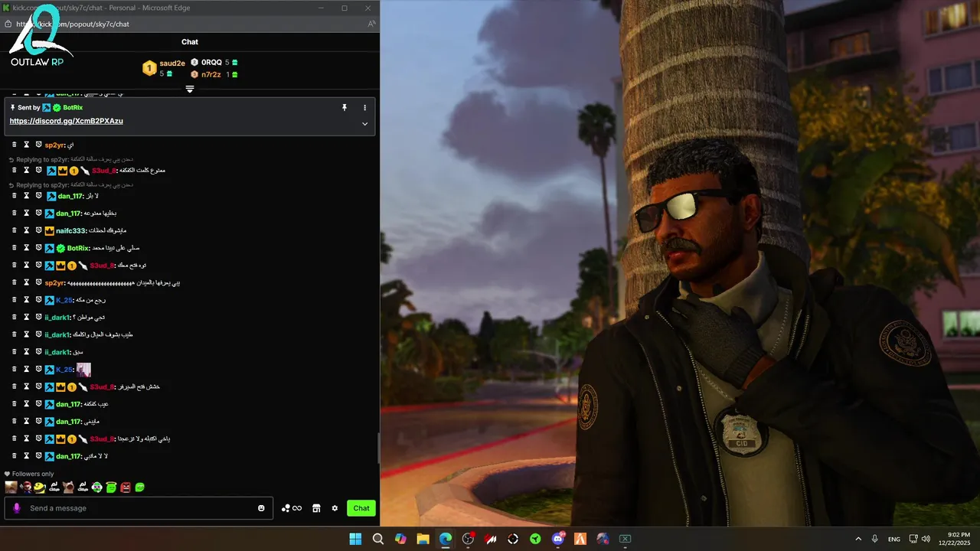Insert the green halo emote

(x=111, y=487)
